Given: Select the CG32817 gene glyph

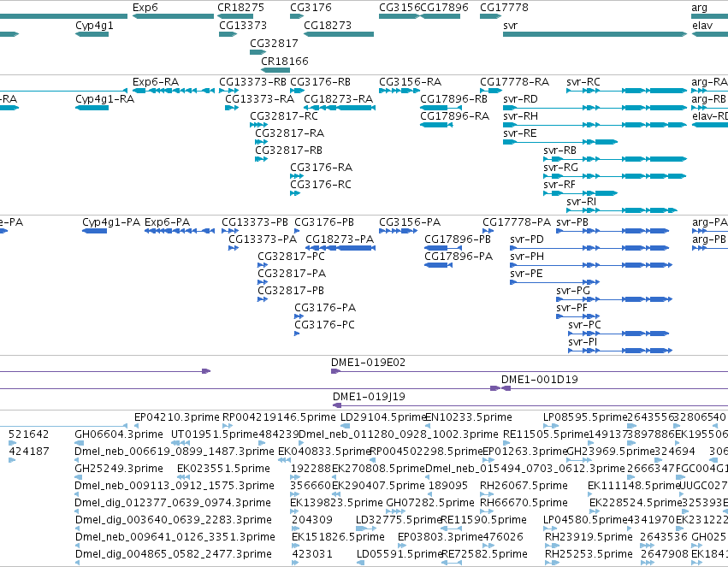Looking at the screenshot, I should (257, 52).
